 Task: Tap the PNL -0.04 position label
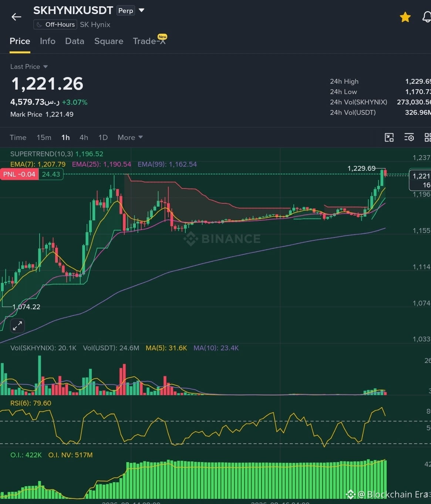(19, 174)
